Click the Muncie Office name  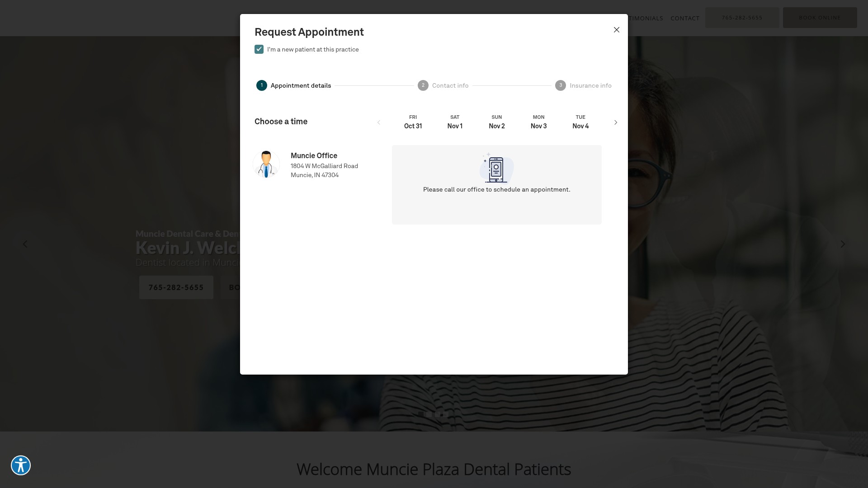tap(314, 155)
